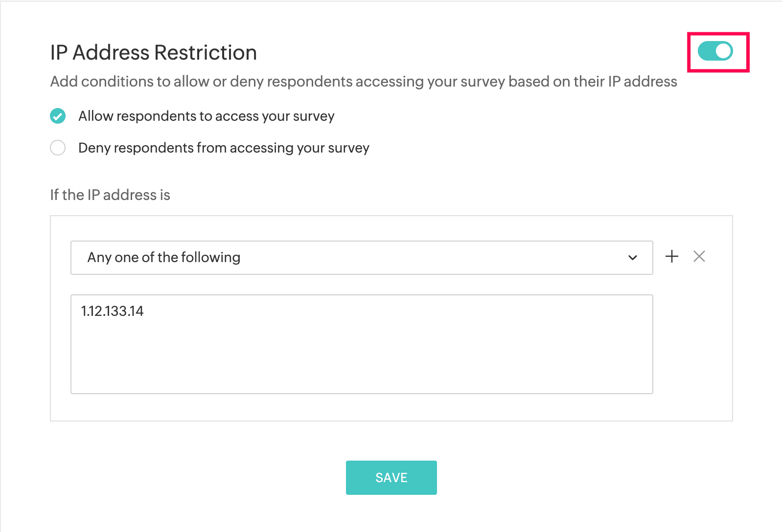Image resolution: width=782 pixels, height=532 pixels.
Task: Add a new IP condition with plus icon
Action: pyautogui.click(x=672, y=256)
